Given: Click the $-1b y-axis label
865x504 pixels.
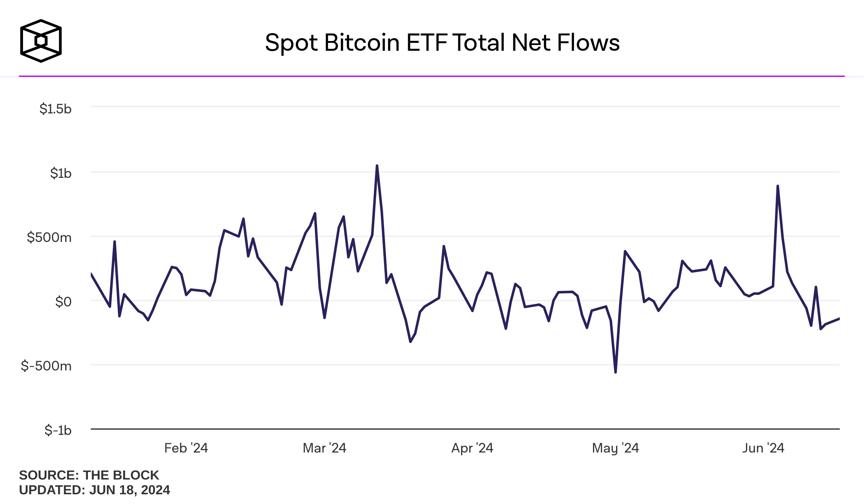Looking at the screenshot, I should tap(58, 431).
